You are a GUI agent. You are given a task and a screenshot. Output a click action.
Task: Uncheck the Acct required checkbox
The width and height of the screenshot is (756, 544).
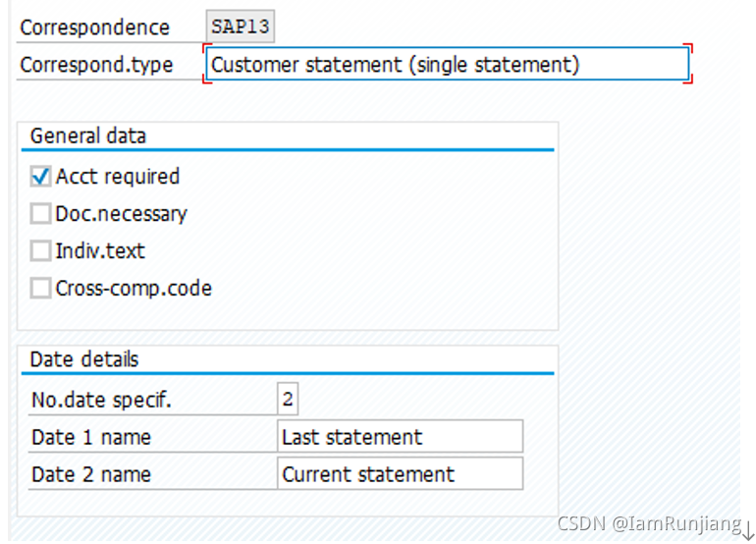pos(40,177)
